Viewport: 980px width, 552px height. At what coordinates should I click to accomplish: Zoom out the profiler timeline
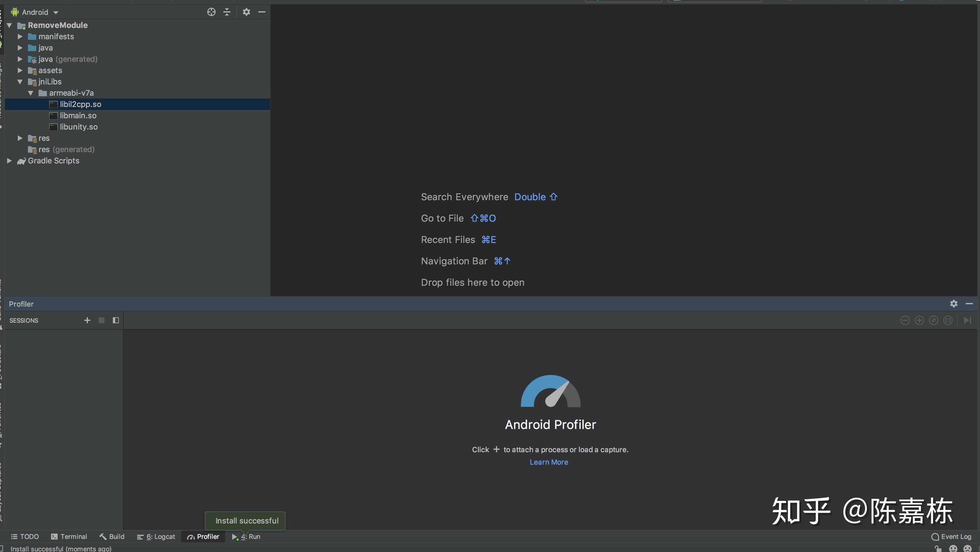point(905,320)
